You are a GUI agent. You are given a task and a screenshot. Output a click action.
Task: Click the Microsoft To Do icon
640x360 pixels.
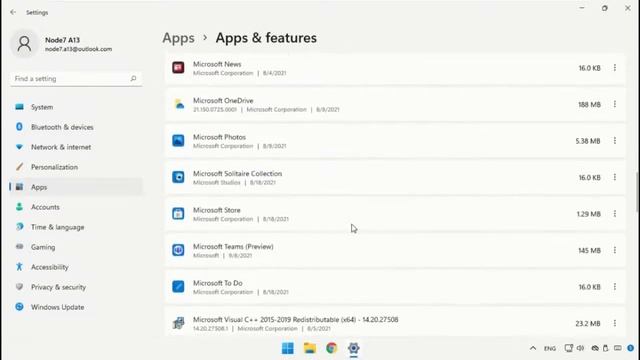pos(178,287)
